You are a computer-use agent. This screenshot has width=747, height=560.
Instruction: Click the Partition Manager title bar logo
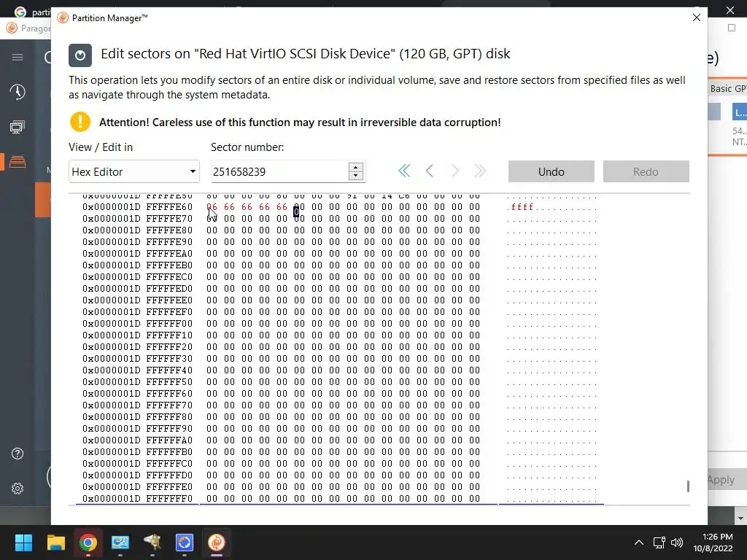(x=63, y=17)
